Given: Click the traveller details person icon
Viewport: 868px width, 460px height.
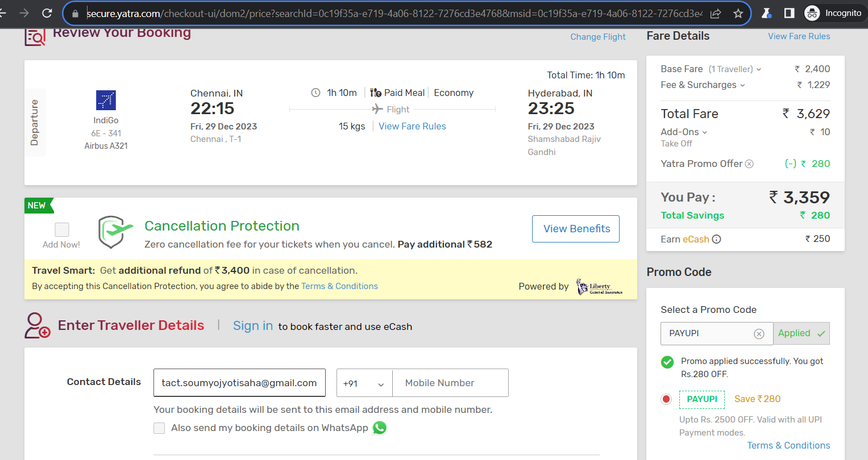Looking at the screenshot, I should click(x=38, y=325).
